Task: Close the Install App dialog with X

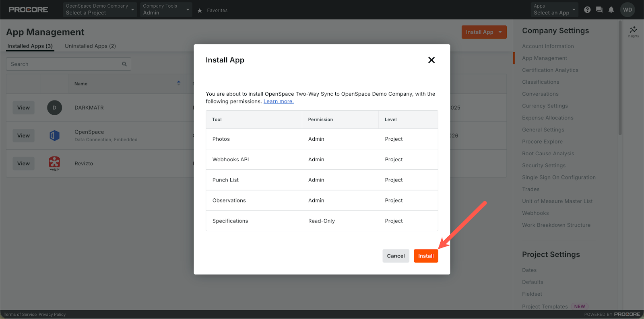Action: [431, 60]
